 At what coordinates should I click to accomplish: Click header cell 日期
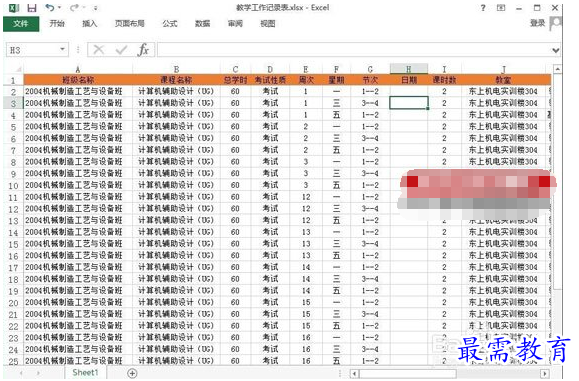click(x=409, y=80)
